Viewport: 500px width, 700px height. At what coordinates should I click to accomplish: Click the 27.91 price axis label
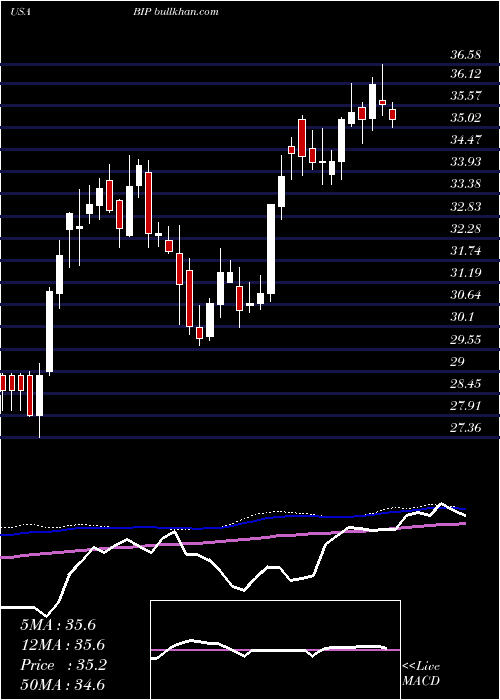[x=466, y=406]
